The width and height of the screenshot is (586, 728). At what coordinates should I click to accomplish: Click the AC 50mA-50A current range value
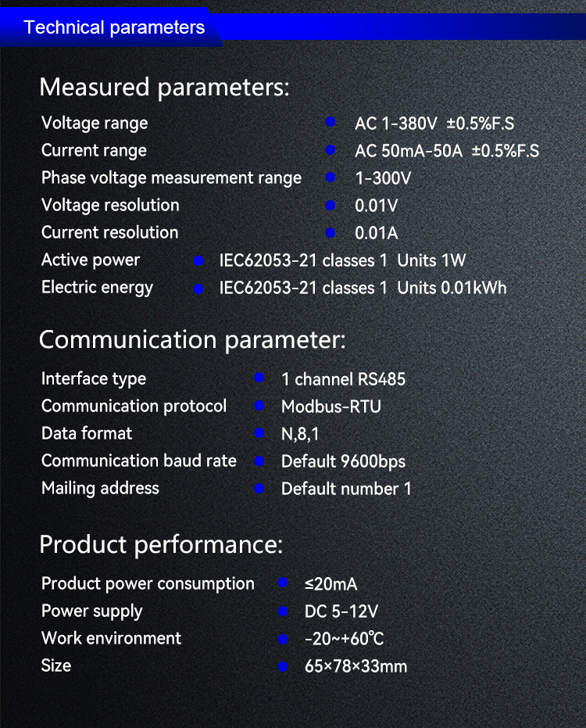point(447,151)
